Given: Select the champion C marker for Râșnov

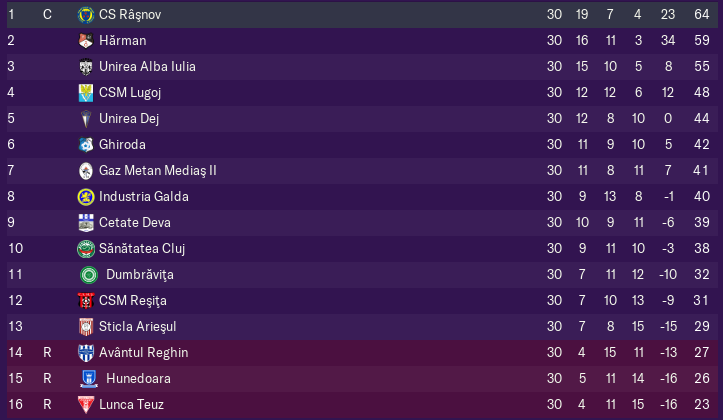Looking at the screenshot, I should point(47,15).
